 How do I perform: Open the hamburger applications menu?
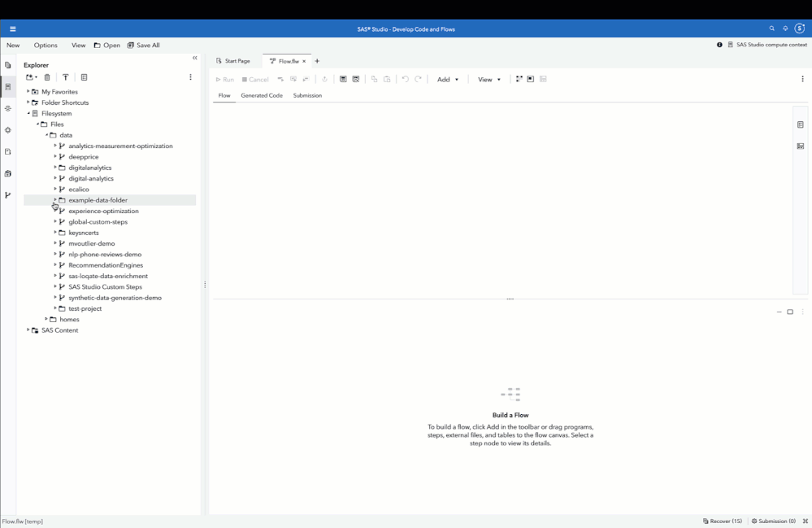click(x=12, y=29)
